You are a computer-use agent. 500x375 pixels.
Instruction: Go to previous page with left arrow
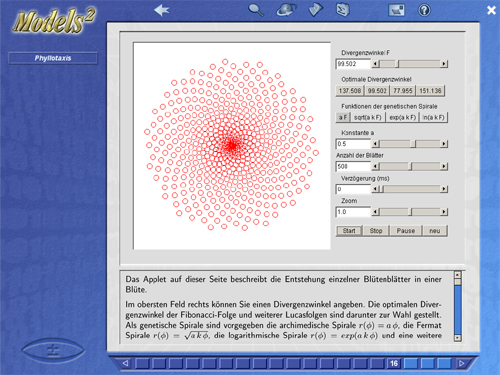pos(125,363)
